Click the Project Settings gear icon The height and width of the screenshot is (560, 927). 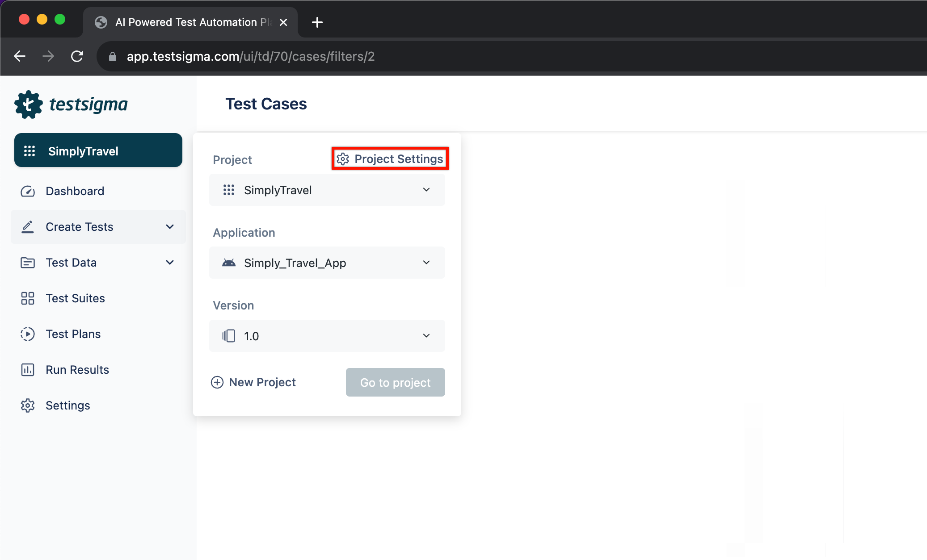pos(343,159)
